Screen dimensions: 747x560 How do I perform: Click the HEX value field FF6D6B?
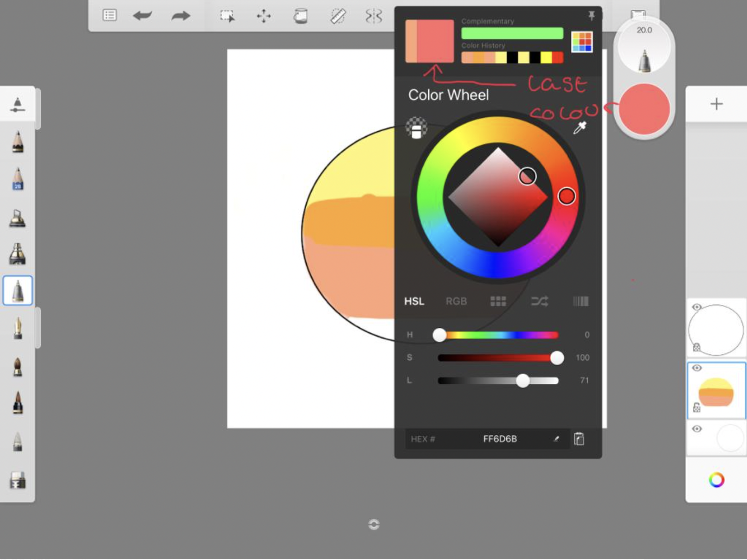point(487,439)
